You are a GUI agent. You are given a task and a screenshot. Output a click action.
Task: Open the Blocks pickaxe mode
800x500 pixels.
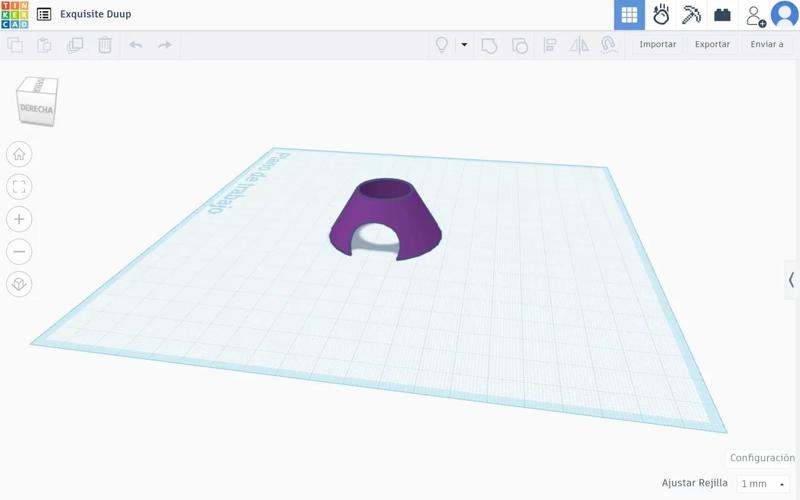point(691,15)
